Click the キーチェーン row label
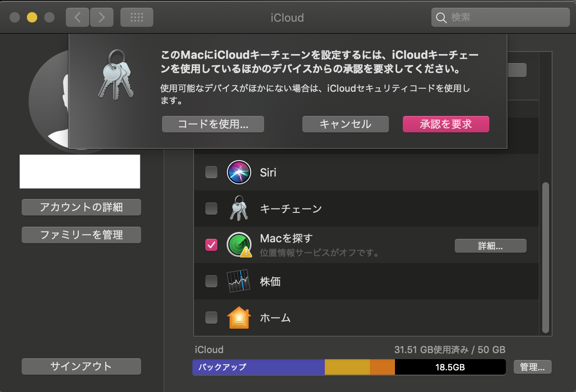Image resolution: width=576 pixels, height=392 pixels. click(x=291, y=209)
